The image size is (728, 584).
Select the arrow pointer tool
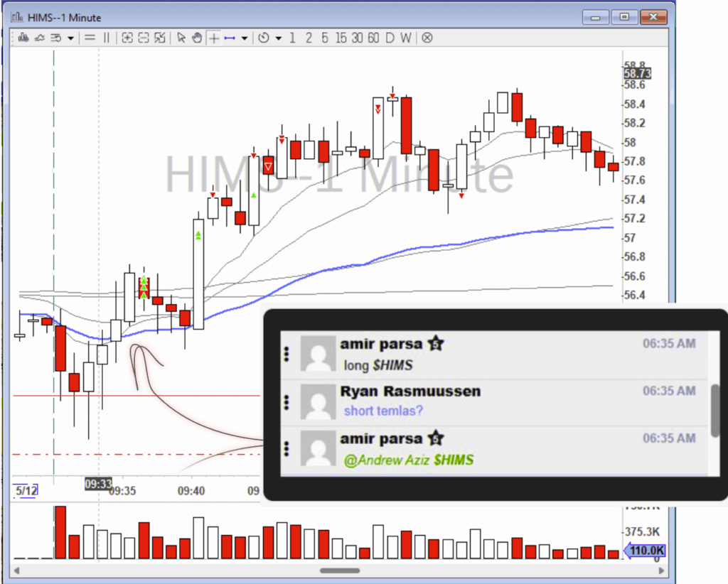pos(181,38)
